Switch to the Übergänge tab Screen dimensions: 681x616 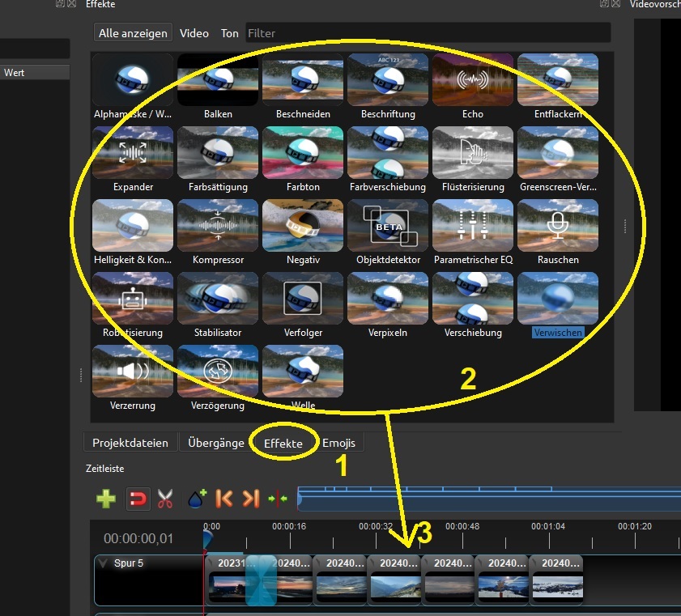pyautogui.click(x=215, y=443)
